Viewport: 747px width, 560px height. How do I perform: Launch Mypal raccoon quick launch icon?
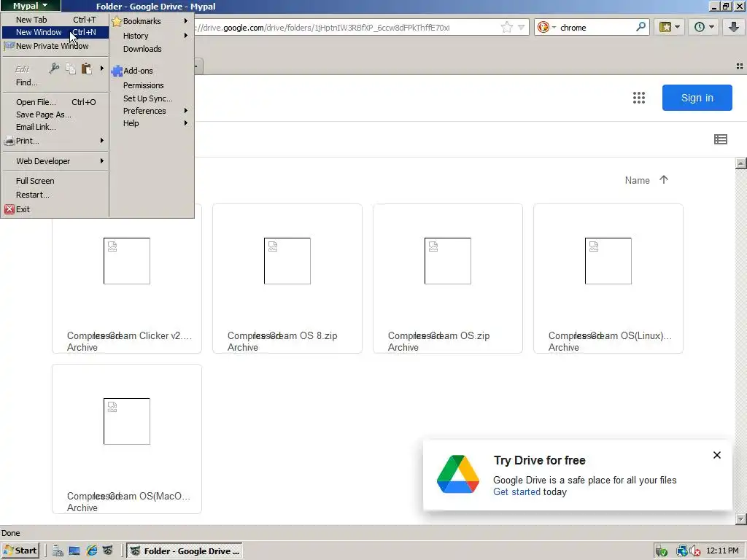point(108,551)
